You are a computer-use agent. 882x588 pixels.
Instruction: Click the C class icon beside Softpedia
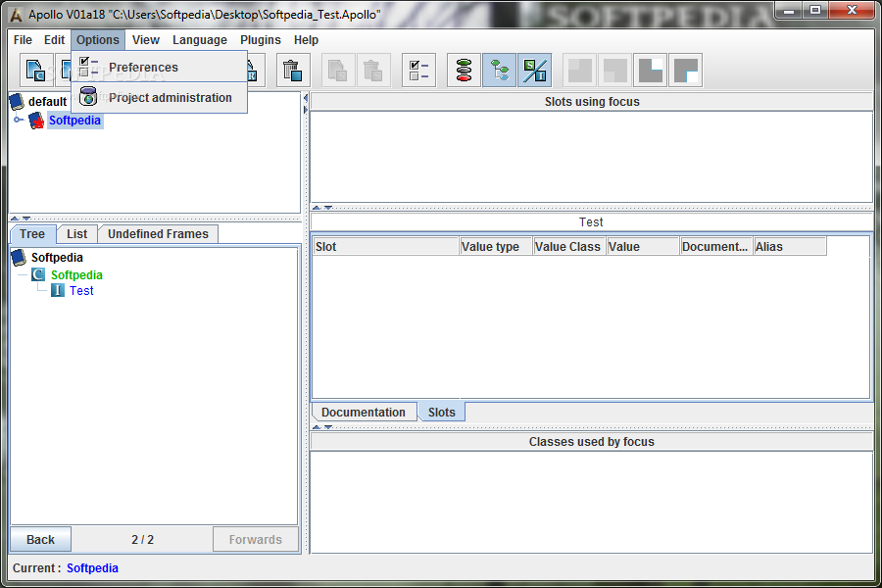click(38, 274)
